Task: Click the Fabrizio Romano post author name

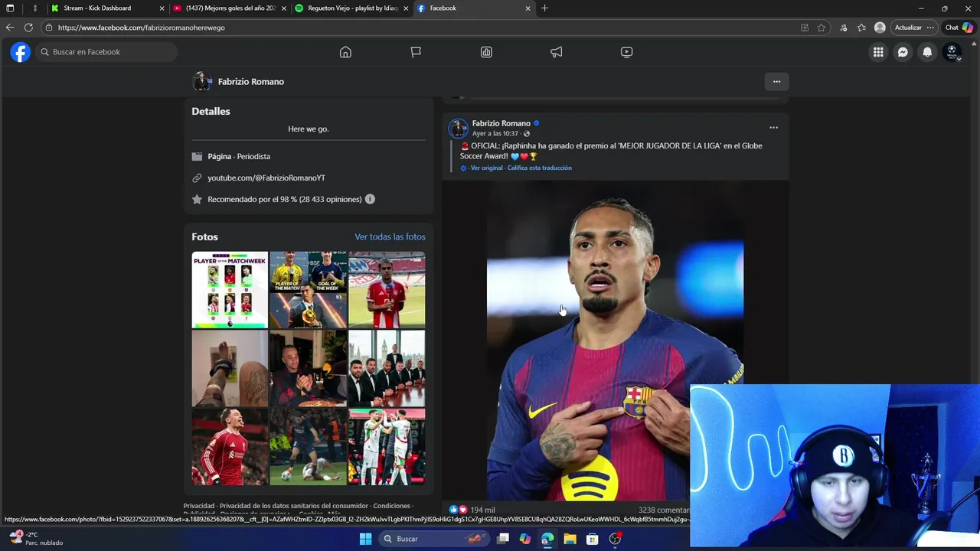Action: (501, 123)
